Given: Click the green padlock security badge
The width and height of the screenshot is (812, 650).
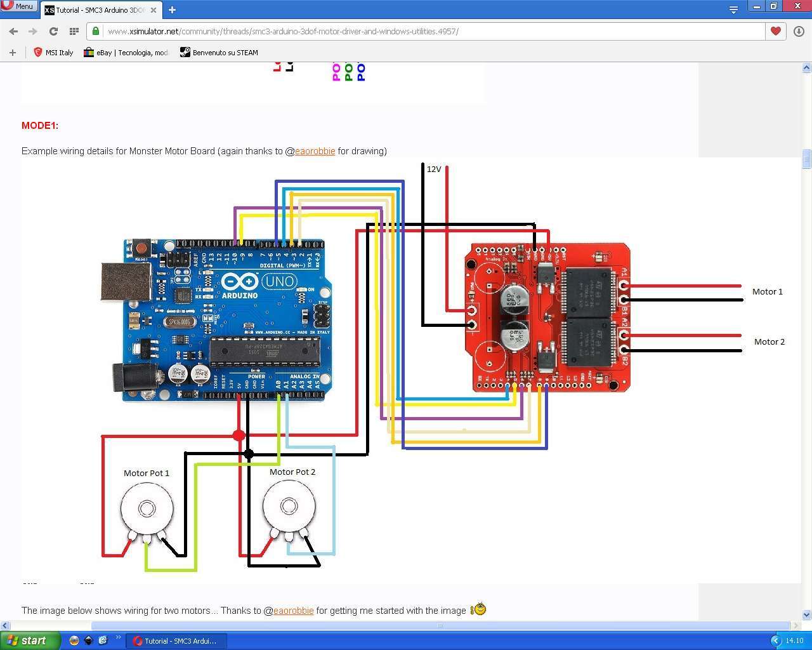Looking at the screenshot, I should pyautogui.click(x=95, y=31).
